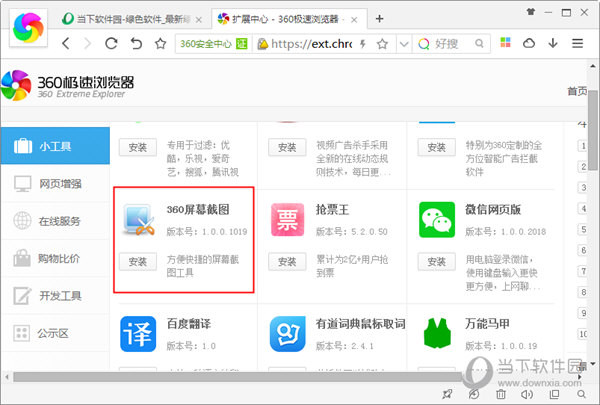Click 安装 for 360 ad blocker extension

point(437,147)
